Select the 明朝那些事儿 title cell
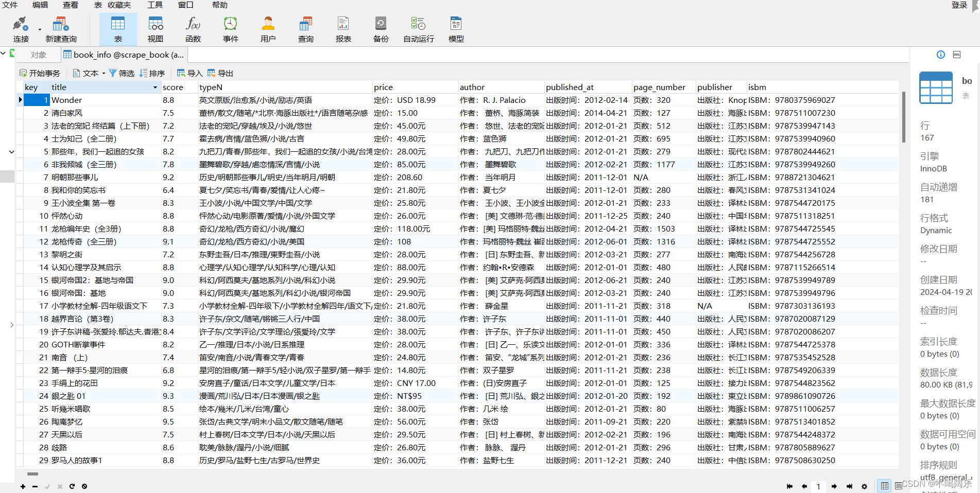The width and height of the screenshot is (980, 493). pos(106,178)
